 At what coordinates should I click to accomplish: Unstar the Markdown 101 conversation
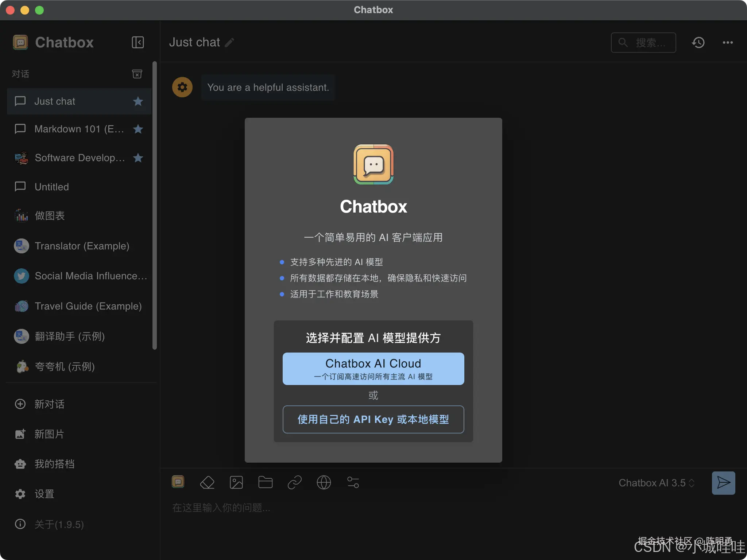[138, 129]
